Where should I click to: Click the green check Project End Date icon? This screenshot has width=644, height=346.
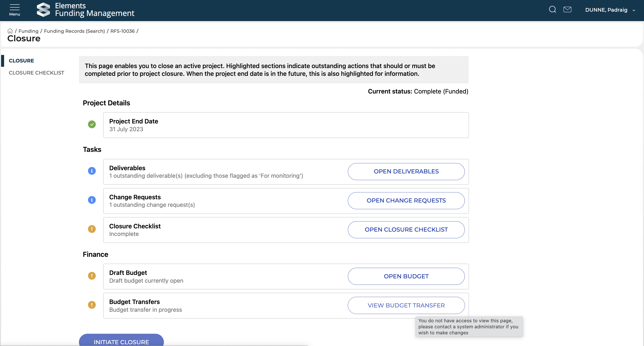[x=92, y=124]
